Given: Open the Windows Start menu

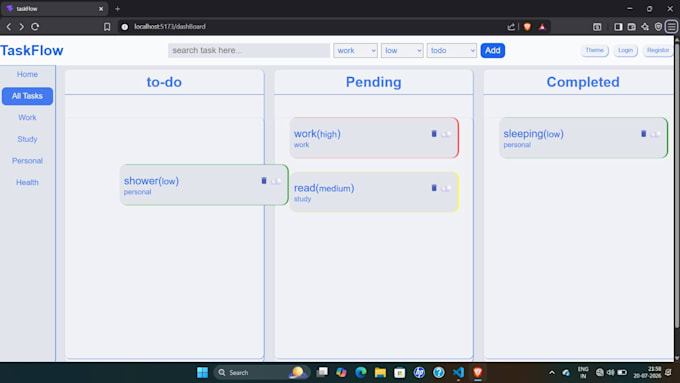Looking at the screenshot, I should tap(202, 373).
